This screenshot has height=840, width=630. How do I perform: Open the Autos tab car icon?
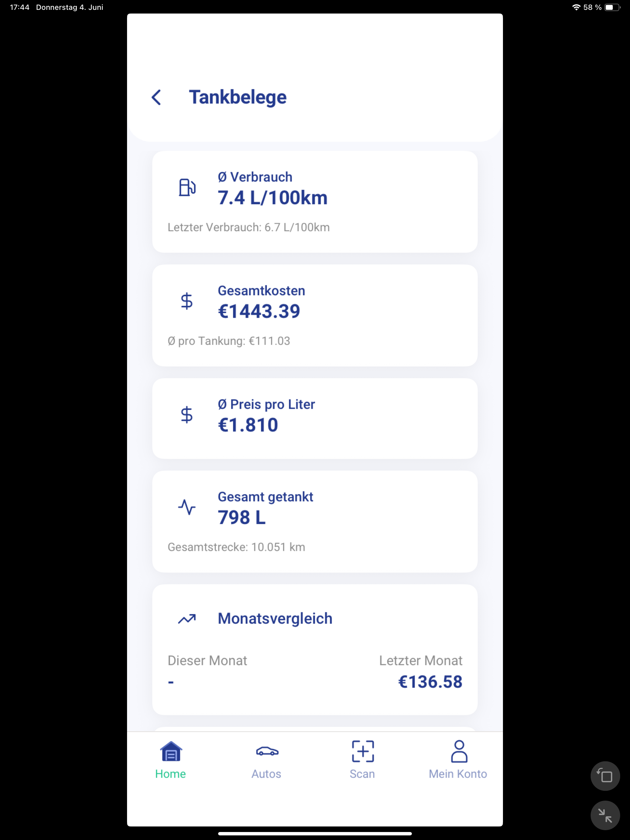[267, 751]
